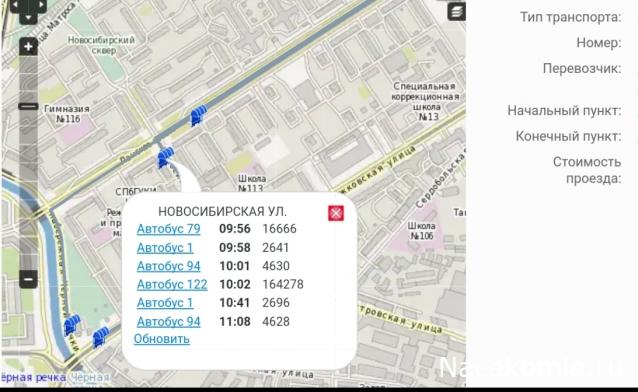Open the map layers switcher icon

[x=457, y=11]
